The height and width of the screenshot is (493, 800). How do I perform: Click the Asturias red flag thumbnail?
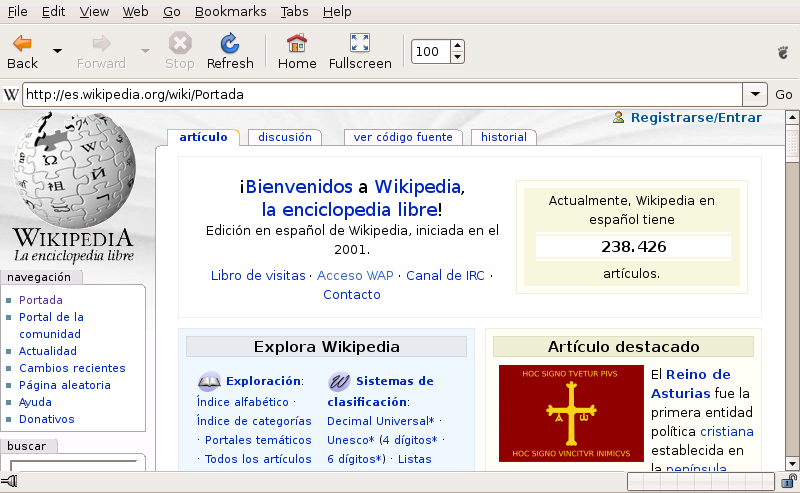(x=571, y=413)
